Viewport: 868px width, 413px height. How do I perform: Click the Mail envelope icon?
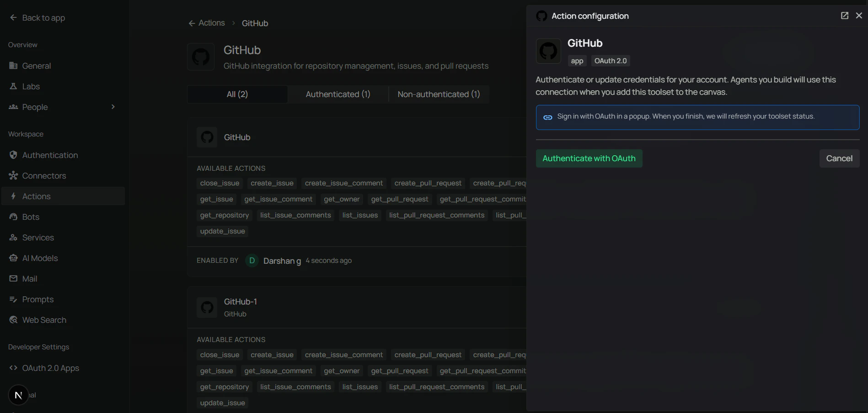click(13, 278)
